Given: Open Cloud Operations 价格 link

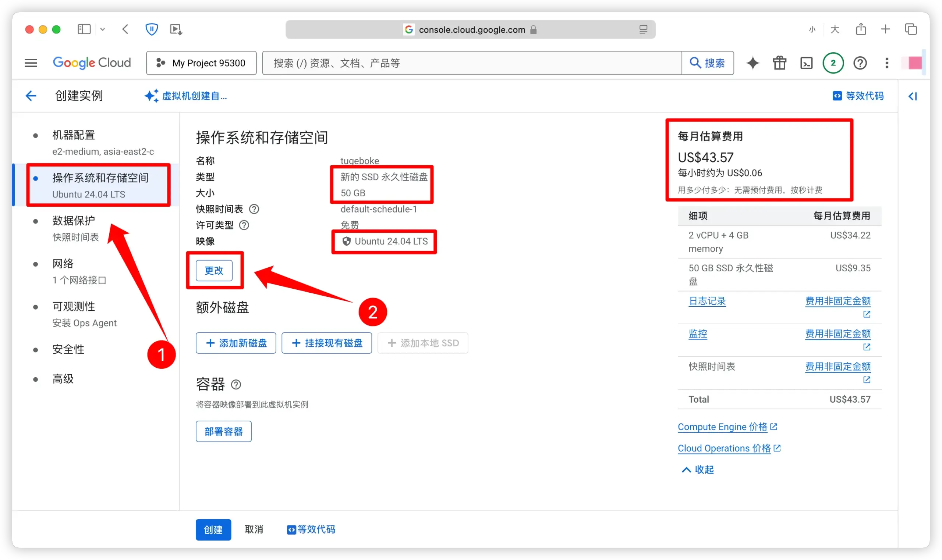Looking at the screenshot, I should [729, 448].
